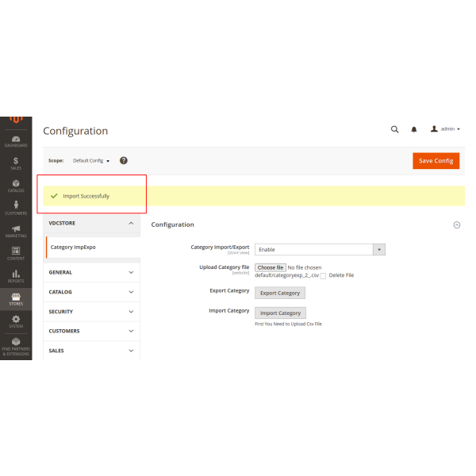Open the Dashboard sidebar icon
The width and height of the screenshot is (476, 476).
point(16,140)
